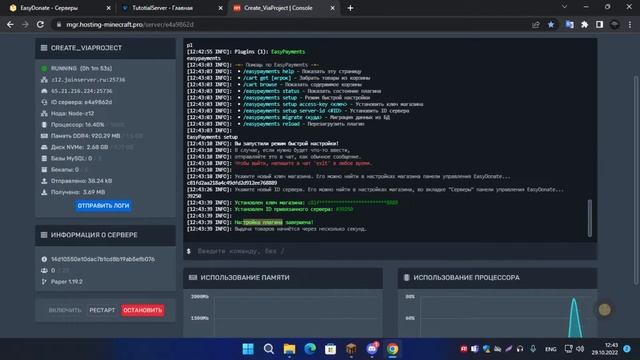Open Microsoft Edge from the taskbar
The width and height of the screenshot is (640, 360).
310,349
